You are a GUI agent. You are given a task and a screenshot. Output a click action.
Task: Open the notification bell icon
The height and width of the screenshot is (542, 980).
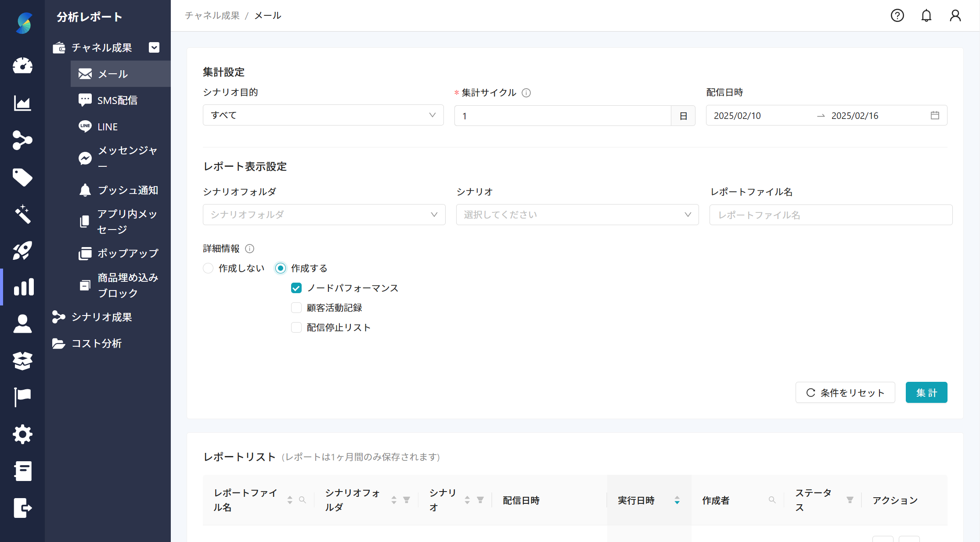tap(926, 15)
